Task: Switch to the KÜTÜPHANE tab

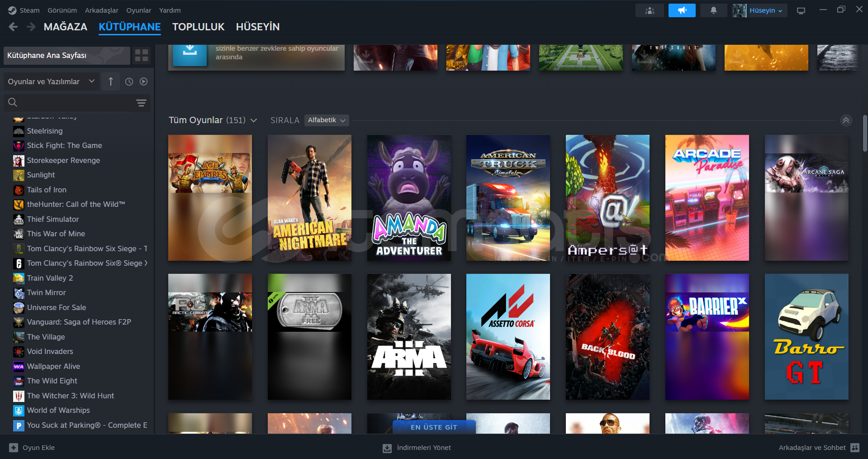Action: point(130,27)
